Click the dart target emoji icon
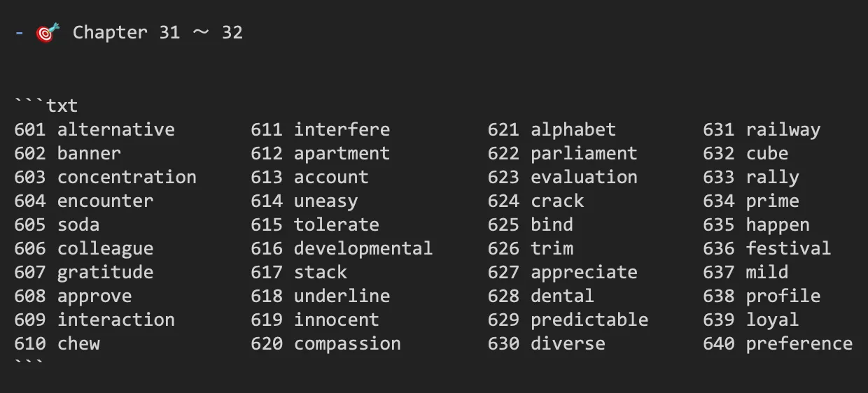This screenshot has width=868, height=393. pos(48,32)
